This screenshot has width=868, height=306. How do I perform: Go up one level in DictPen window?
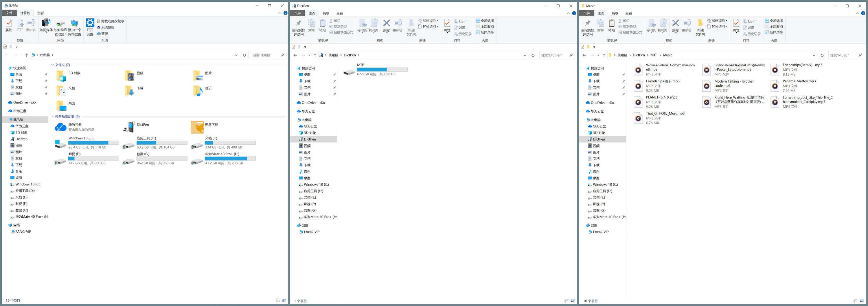point(315,55)
